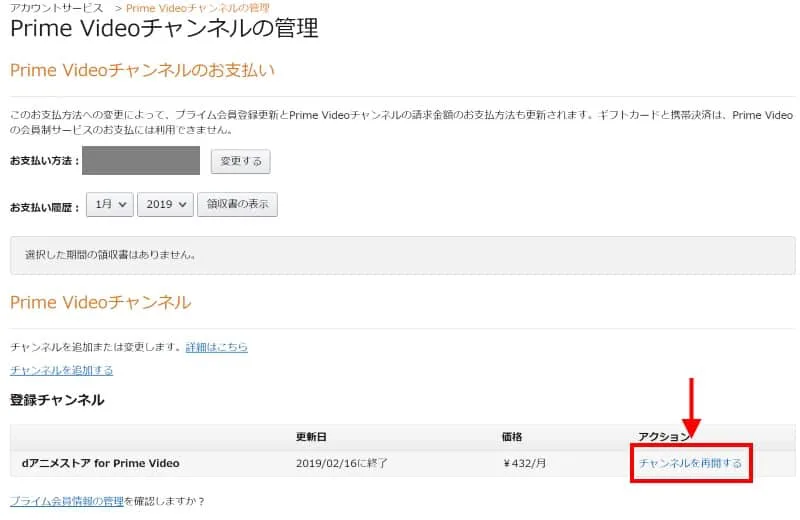Image resolution: width=800 pixels, height=520 pixels.
Task: Click the 領収書の表示 button
Action: (237, 204)
